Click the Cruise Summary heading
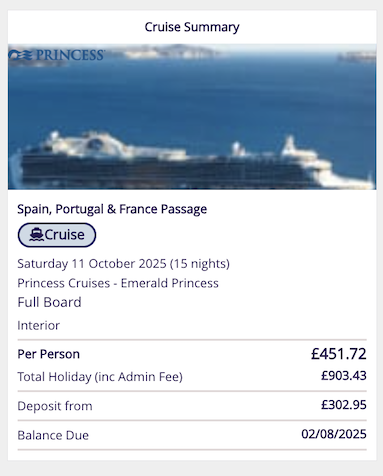The width and height of the screenshot is (383, 476). pyautogui.click(x=192, y=27)
